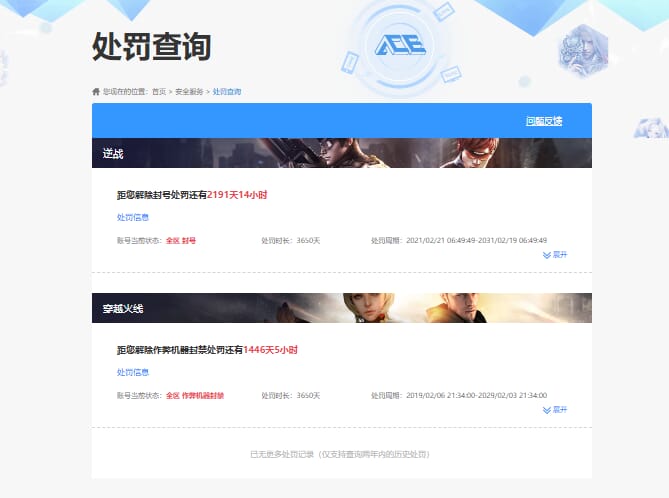
Task: Select the red text 1446天5小时
Action: (271, 349)
